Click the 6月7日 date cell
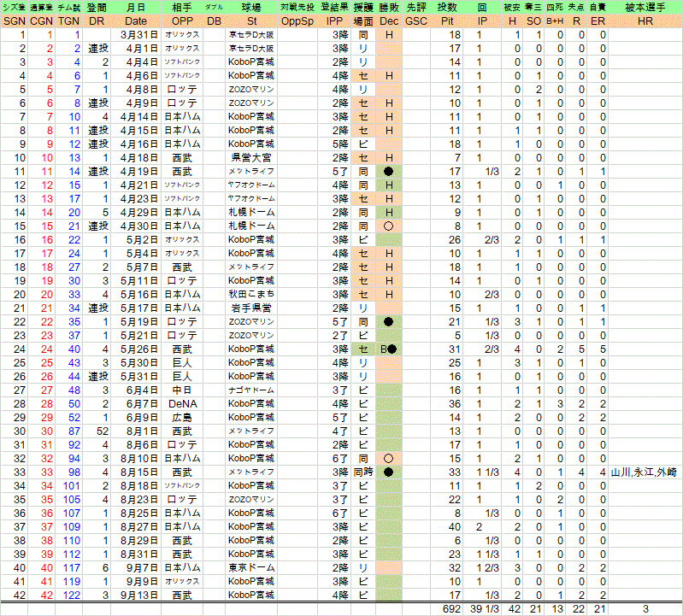The height and width of the screenshot is (616, 683). (x=136, y=404)
